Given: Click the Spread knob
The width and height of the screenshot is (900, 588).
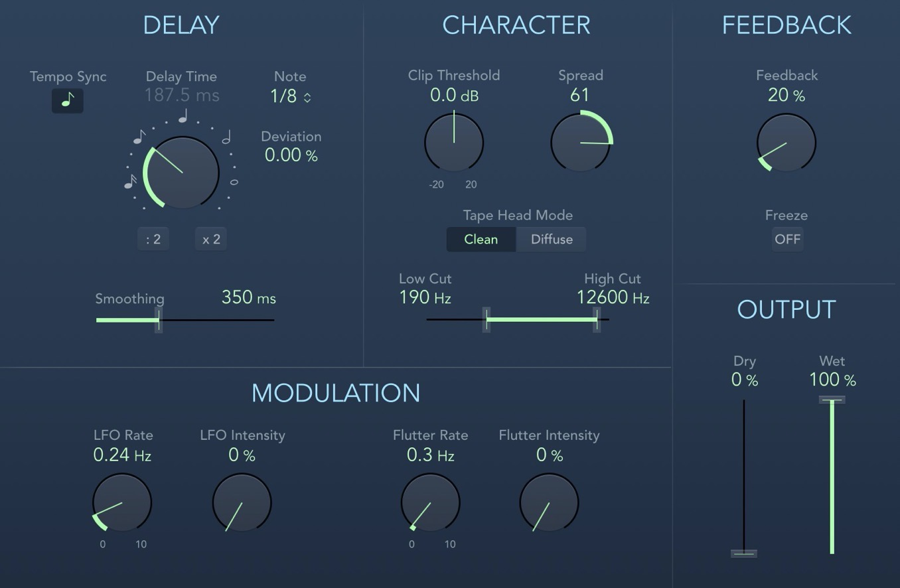Looking at the screenshot, I should tap(580, 143).
